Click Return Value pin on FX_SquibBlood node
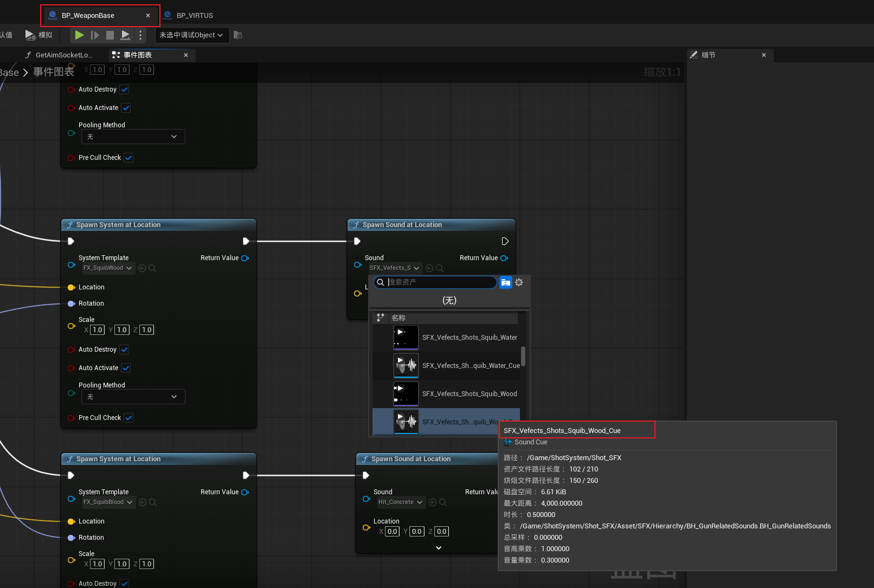This screenshot has height=588, width=874. click(x=245, y=492)
